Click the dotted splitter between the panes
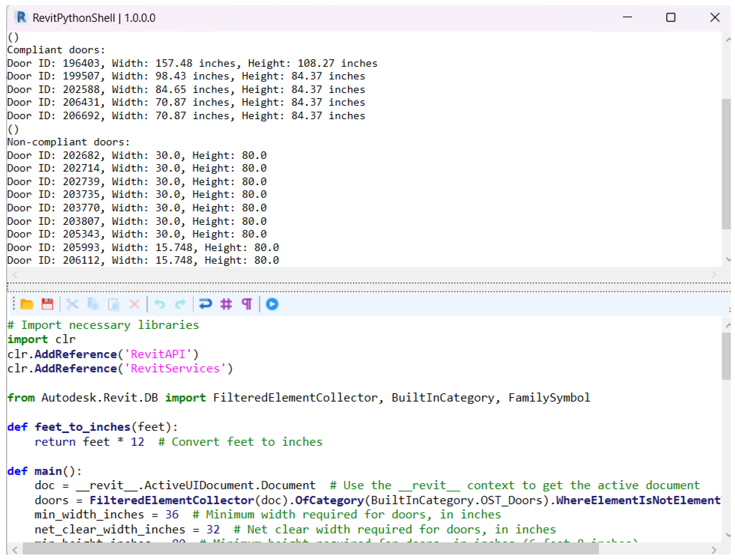The image size is (735, 560). click(367, 287)
